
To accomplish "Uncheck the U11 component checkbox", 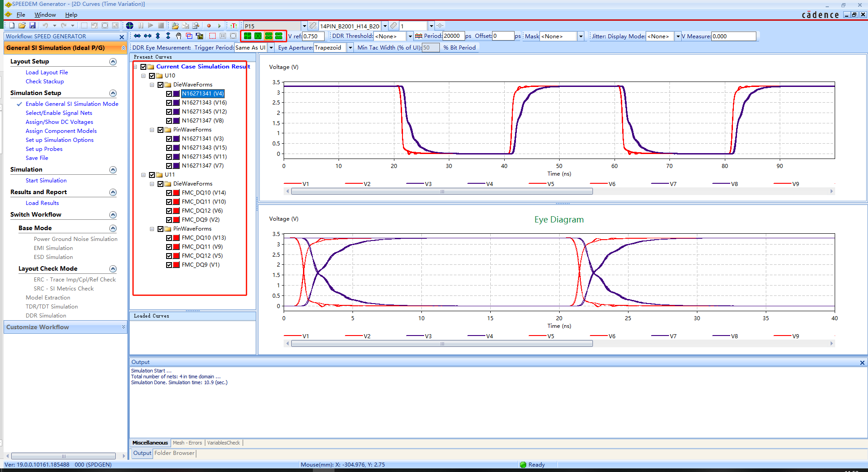I will pos(152,175).
